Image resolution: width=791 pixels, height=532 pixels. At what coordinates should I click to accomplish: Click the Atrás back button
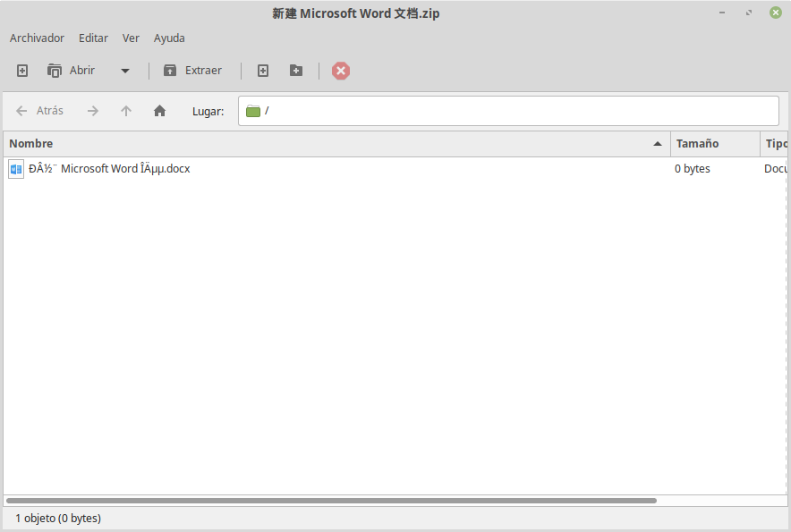tap(40, 111)
